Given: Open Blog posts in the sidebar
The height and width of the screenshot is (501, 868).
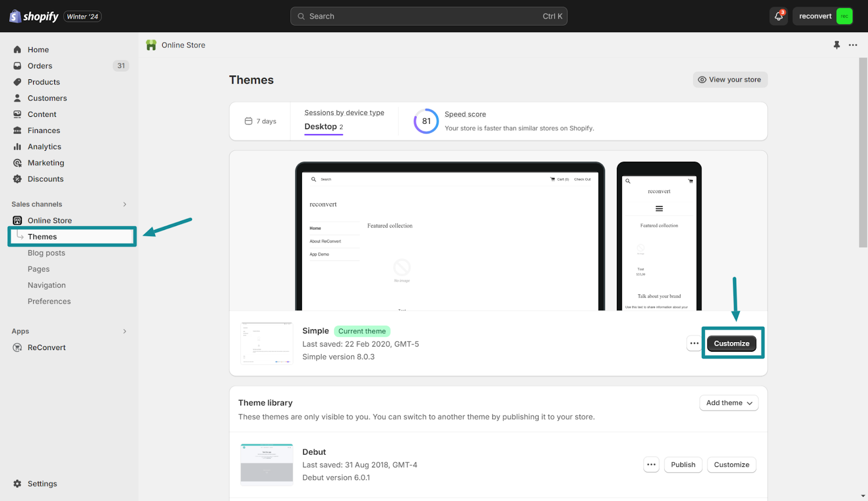Looking at the screenshot, I should [46, 253].
